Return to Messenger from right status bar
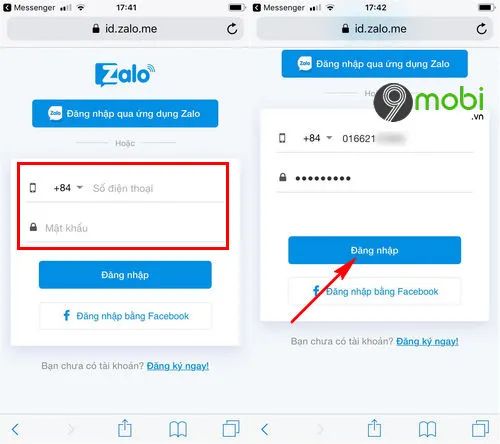Image resolution: width=500 pixels, height=444 pixels. click(278, 8)
